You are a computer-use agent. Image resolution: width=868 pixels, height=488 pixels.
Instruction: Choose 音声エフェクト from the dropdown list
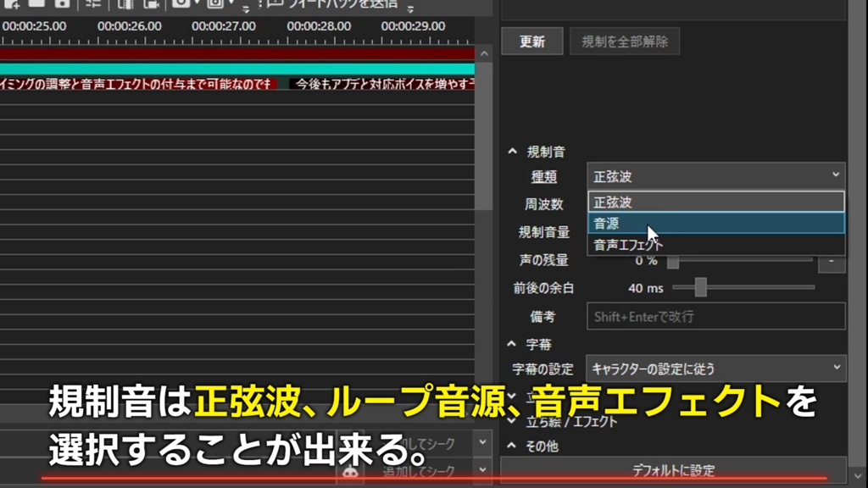tap(715, 245)
